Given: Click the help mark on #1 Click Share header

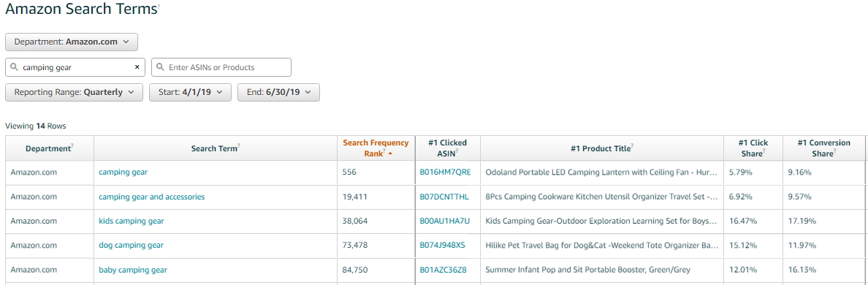Looking at the screenshot, I should coord(765,151).
